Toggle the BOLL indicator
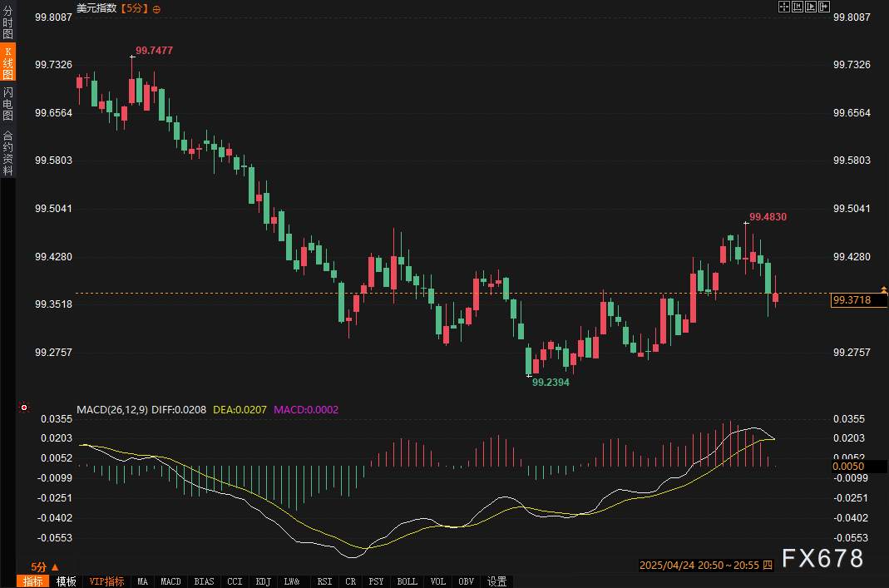The width and height of the screenshot is (889, 588). (x=407, y=581)
